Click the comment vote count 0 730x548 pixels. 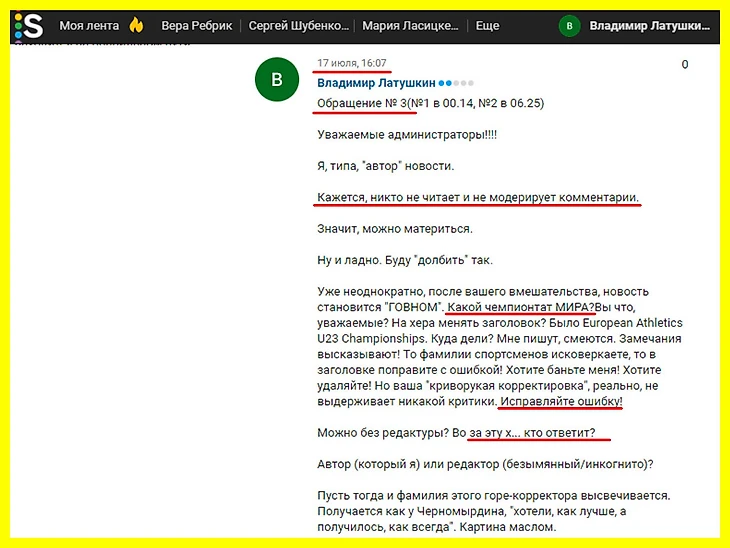coord(685,65)
